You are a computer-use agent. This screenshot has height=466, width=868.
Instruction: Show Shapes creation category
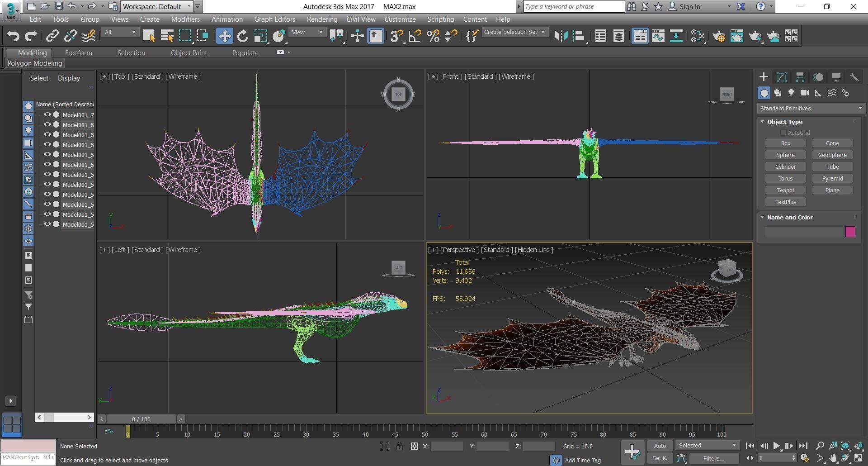[778, 93]
